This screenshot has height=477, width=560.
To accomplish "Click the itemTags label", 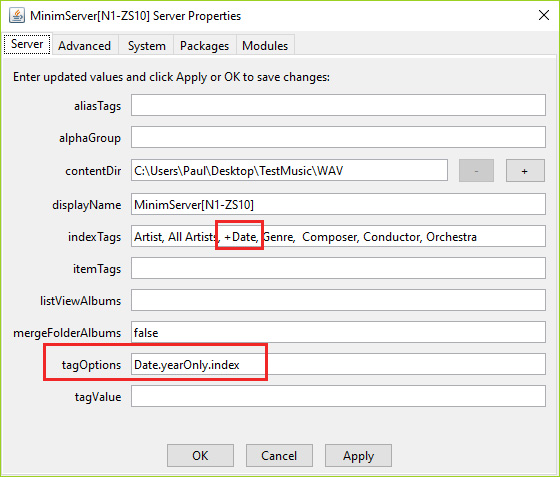I will (97, 269).
